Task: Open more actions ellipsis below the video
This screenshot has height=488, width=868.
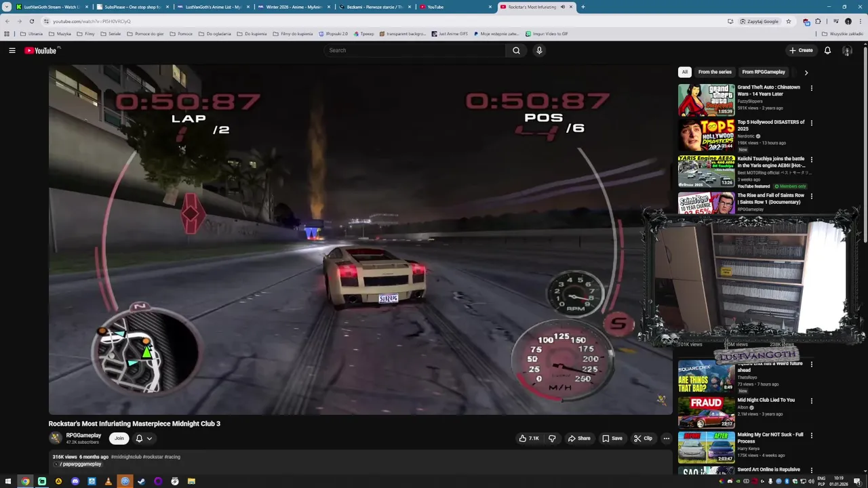Action: click(x=666, y=439)
